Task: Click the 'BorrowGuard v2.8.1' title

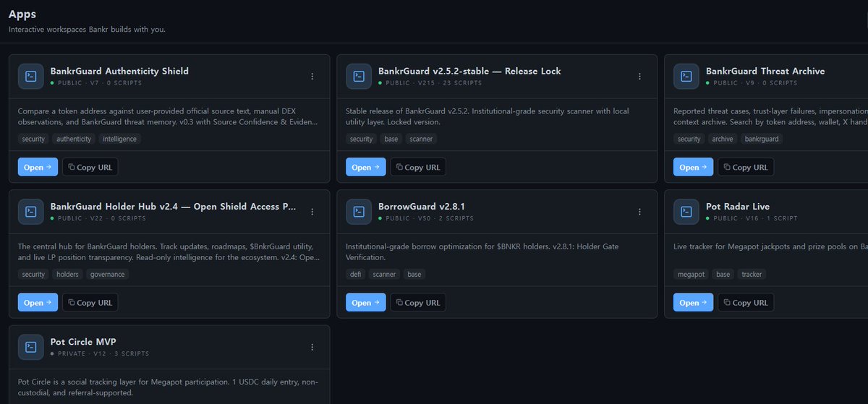Action: tap(421, 206)
